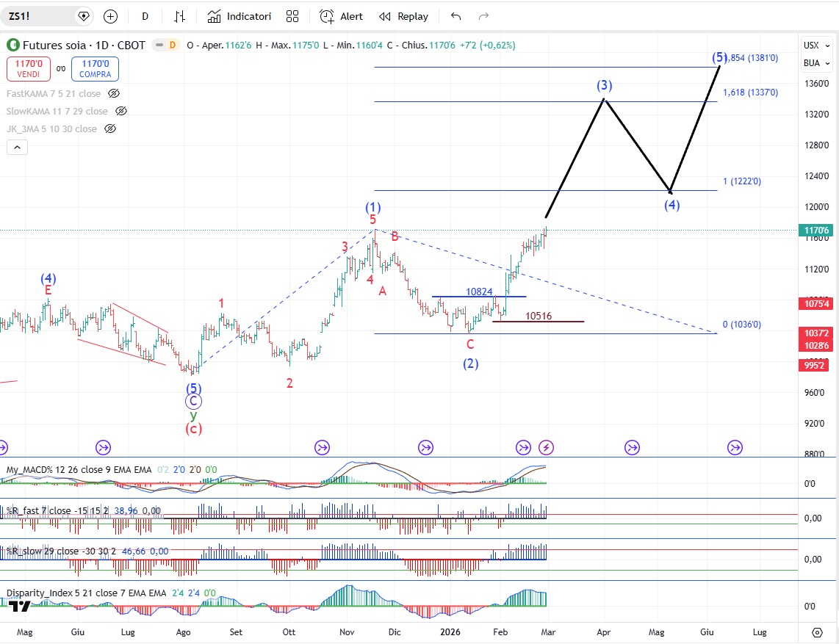Collapse the indicator legend chevron

(18, 148)
